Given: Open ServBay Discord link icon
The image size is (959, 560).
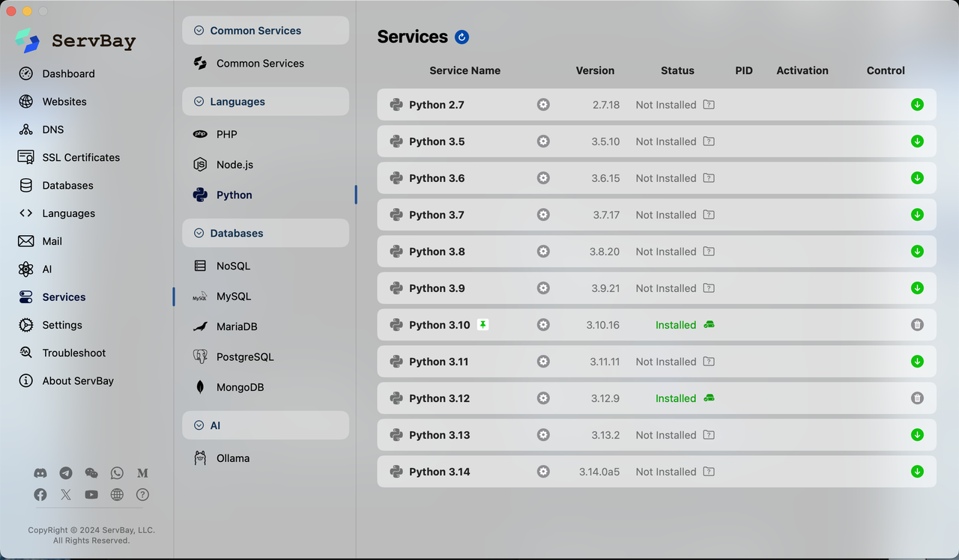Looking at the screenshot, I should [40, 473].
